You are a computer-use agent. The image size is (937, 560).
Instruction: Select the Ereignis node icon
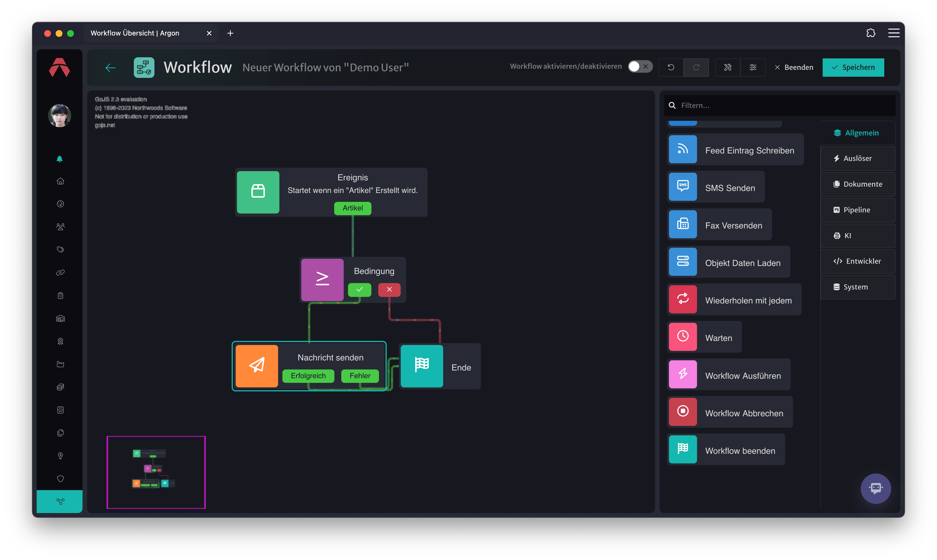pyautogui.click(x=258, y=192)
